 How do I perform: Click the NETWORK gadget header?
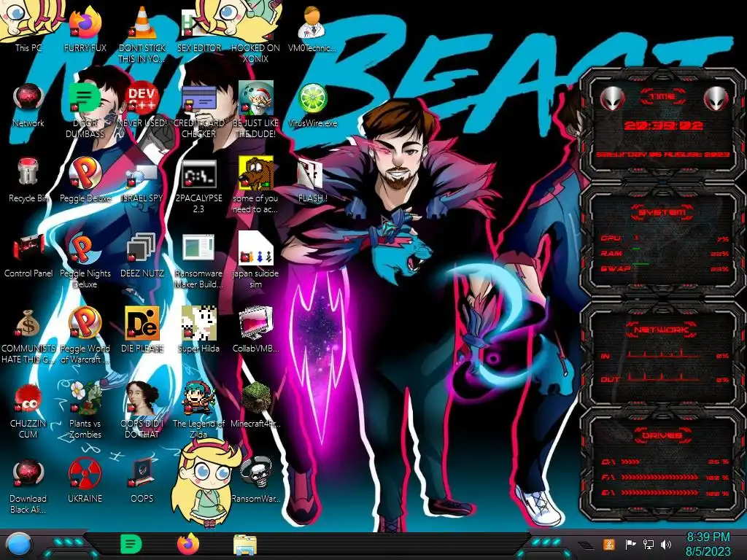pyautogui.click(x=662, y=329)
